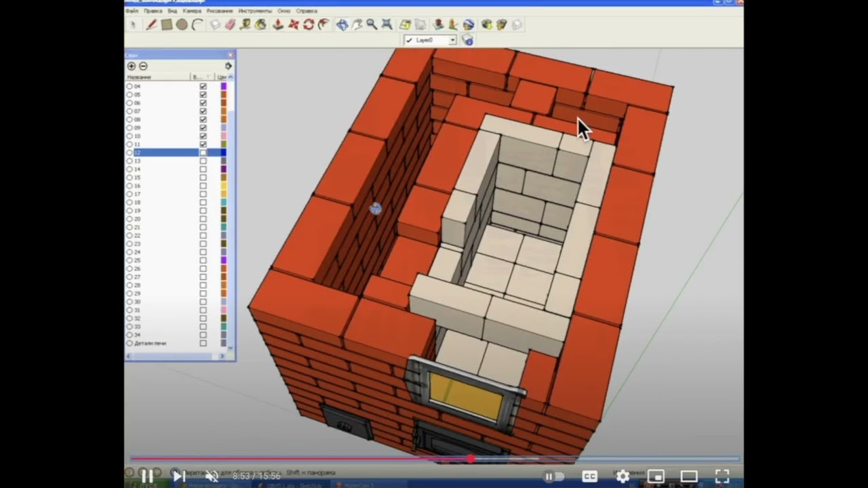This screenshot has width=868, height=488.
Task: Unmute the video sound
Action: [212, 476]
